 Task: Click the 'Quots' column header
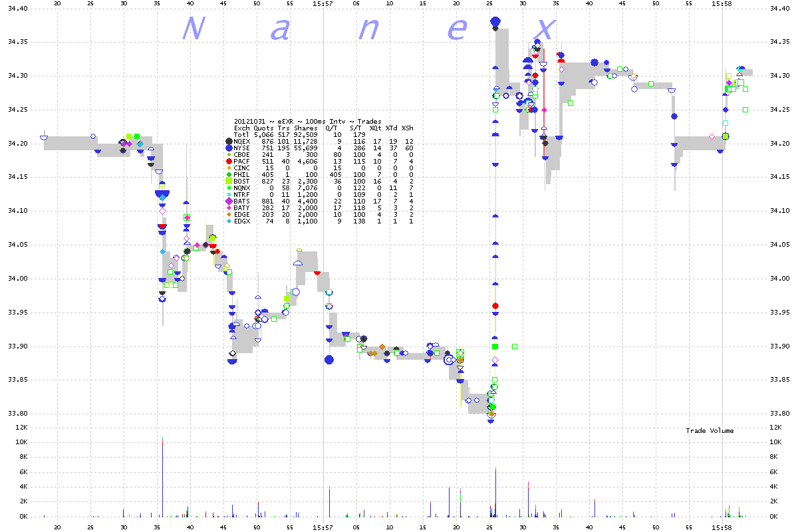[263, 128]
